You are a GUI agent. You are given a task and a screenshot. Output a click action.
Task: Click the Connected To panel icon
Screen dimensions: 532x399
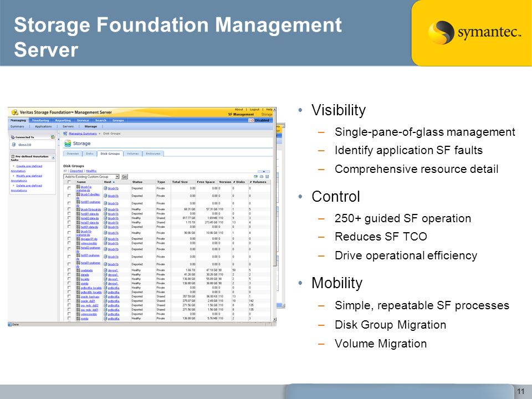pos(13,137)
